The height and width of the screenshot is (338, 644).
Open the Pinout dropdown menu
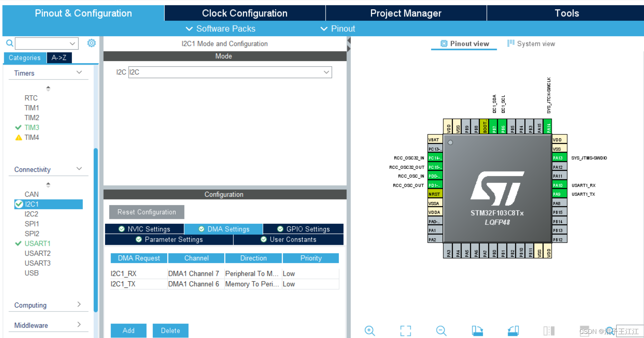[x=338, y=29]
